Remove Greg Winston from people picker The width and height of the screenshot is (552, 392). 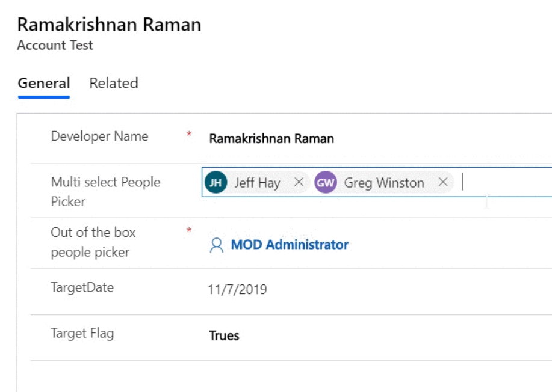[x=443, y=182]
